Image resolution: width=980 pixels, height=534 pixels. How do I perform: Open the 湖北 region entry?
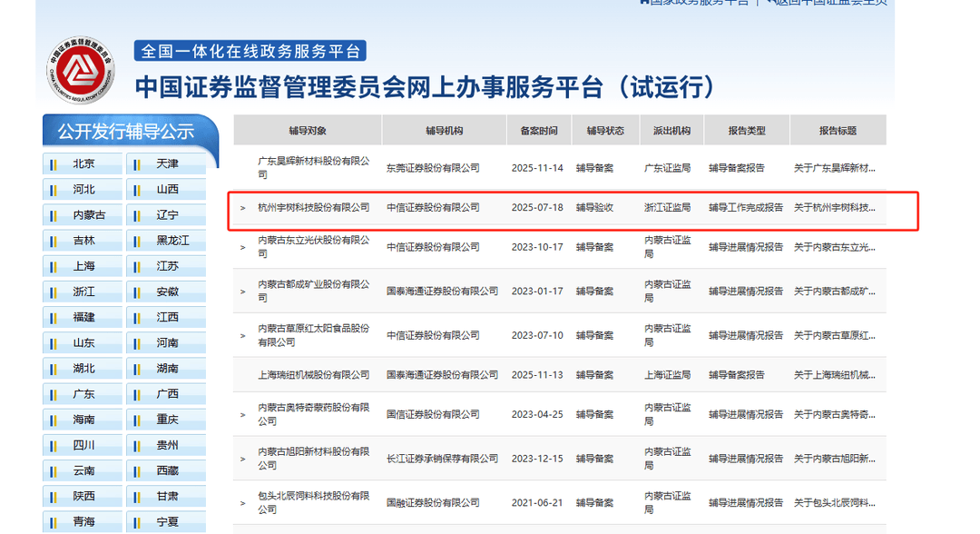[x=83, y=369]
